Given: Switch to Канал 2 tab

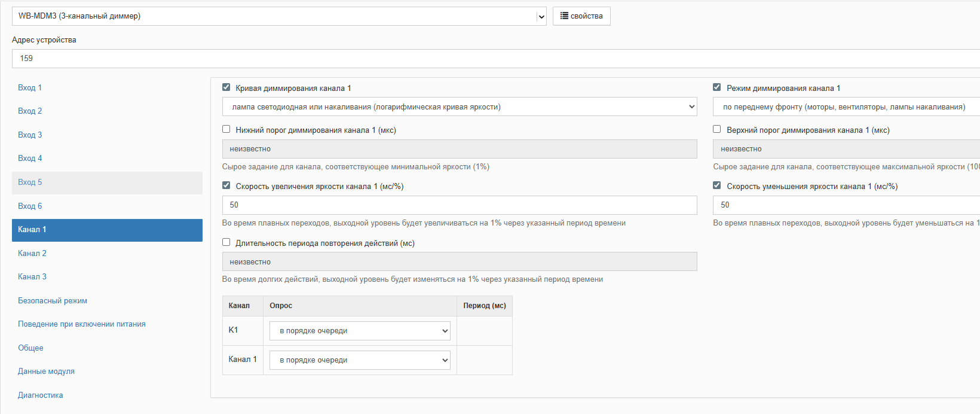Looking at the screenshot, I should (x=32, y=253).
